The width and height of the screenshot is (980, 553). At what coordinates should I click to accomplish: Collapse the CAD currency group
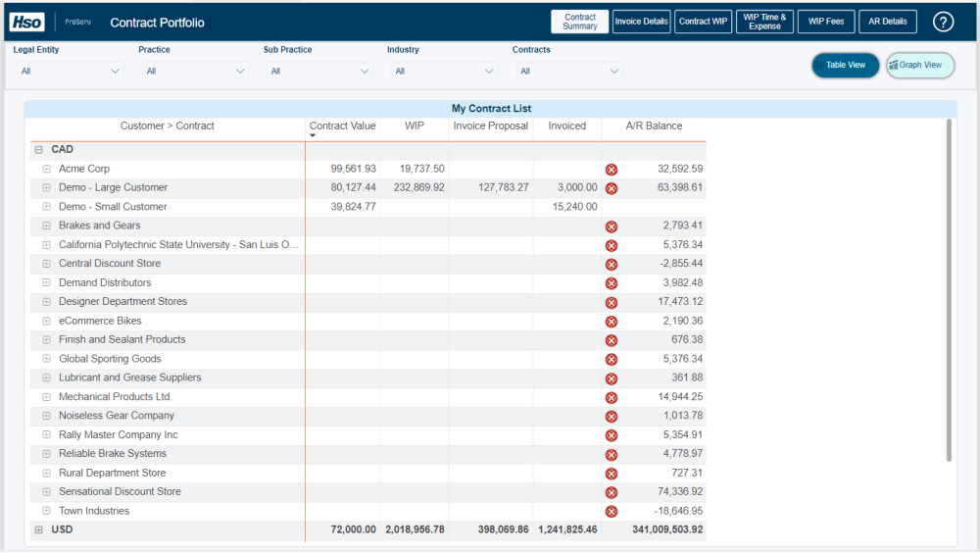pyautogui.click(x=39, y=150)
